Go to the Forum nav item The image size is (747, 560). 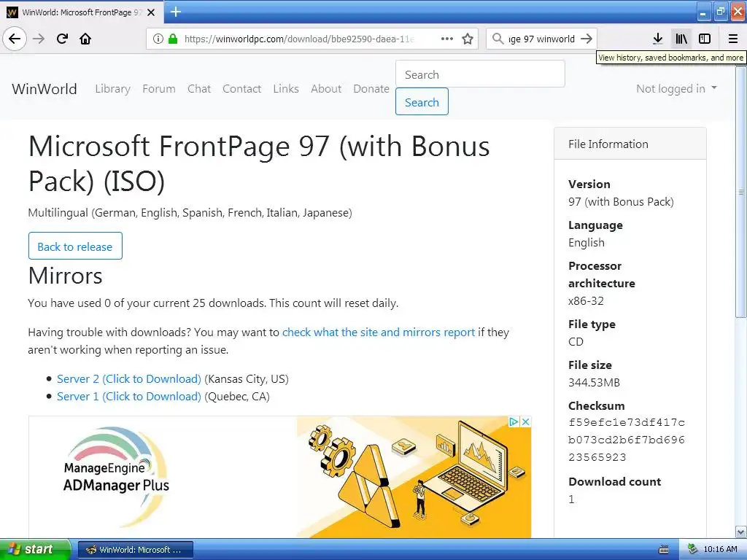tap(158, 88)
